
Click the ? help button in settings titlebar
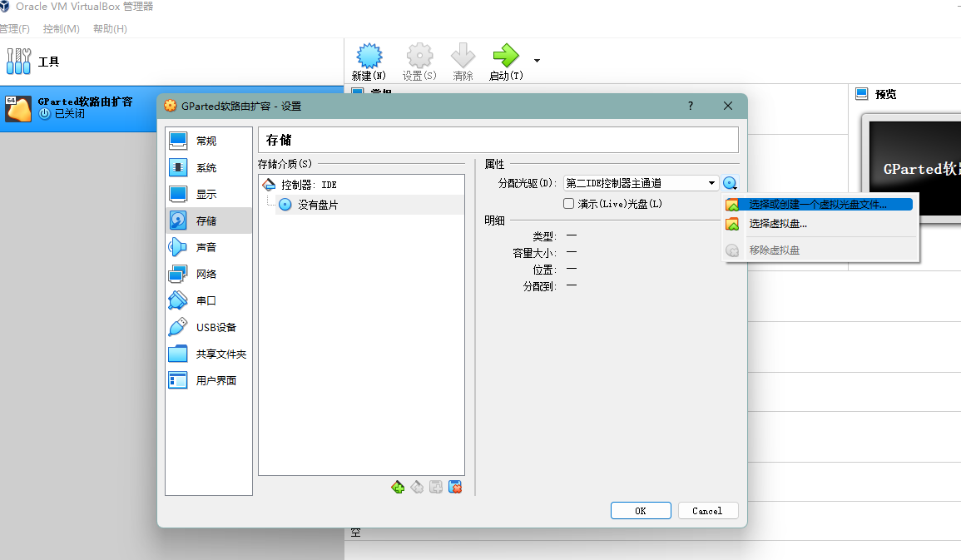pos(691,106)
